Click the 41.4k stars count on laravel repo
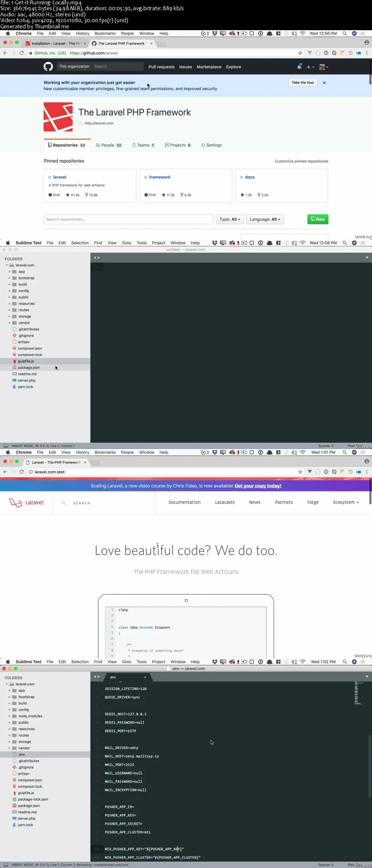Viewport: 372px width, 868px height. [x=73, y=195]
